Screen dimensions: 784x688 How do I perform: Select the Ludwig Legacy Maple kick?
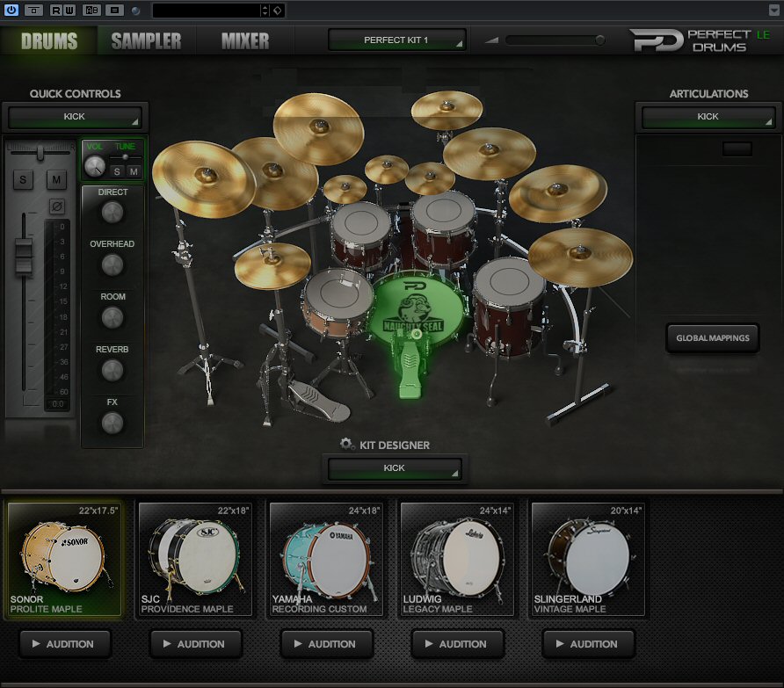tap(457, 559)
